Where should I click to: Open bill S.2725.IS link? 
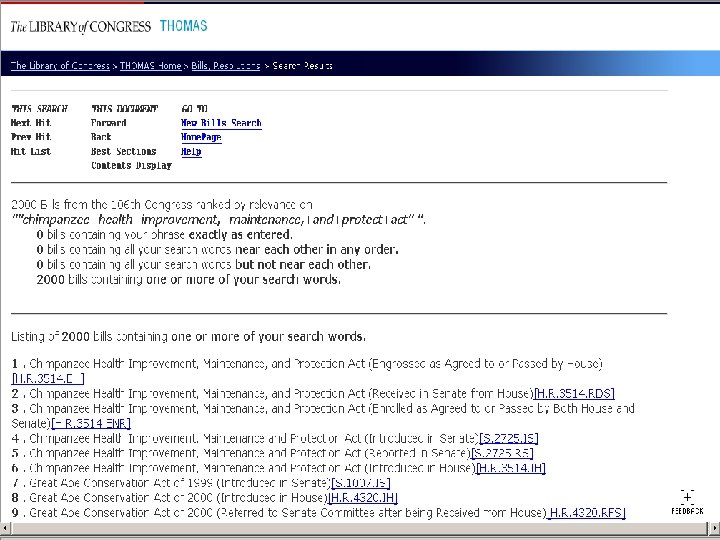pos(508,439)
